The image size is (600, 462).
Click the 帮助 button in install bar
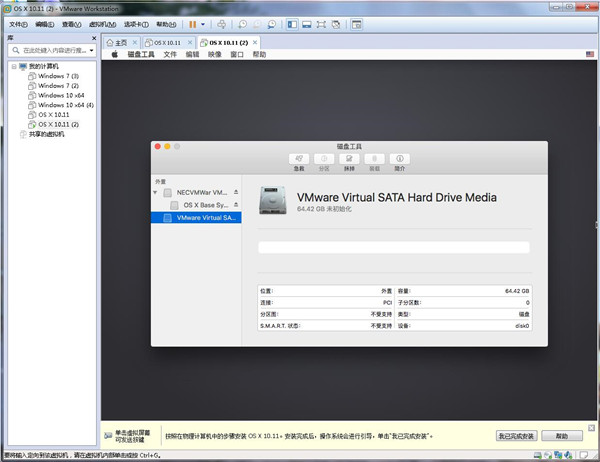click(562, 436)
